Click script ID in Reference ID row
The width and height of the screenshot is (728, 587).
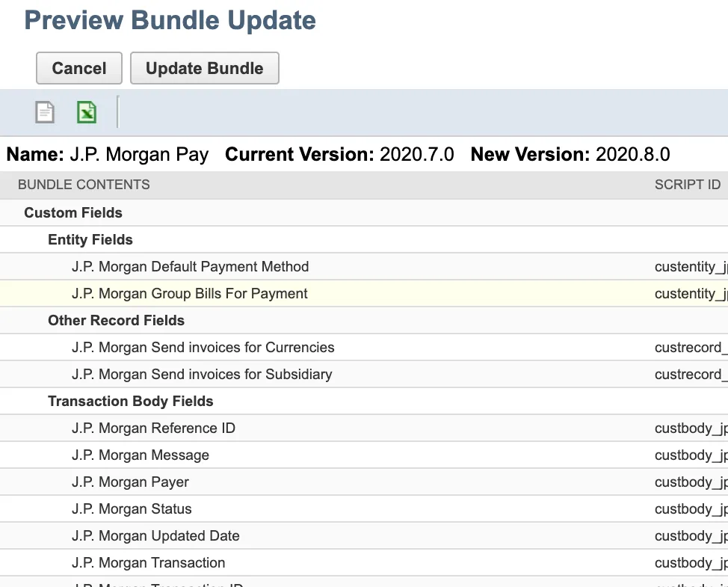(691, 428)
